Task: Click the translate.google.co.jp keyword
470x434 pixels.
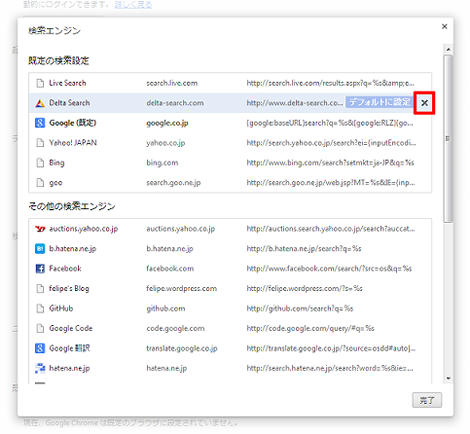Action: coord(182,349)
